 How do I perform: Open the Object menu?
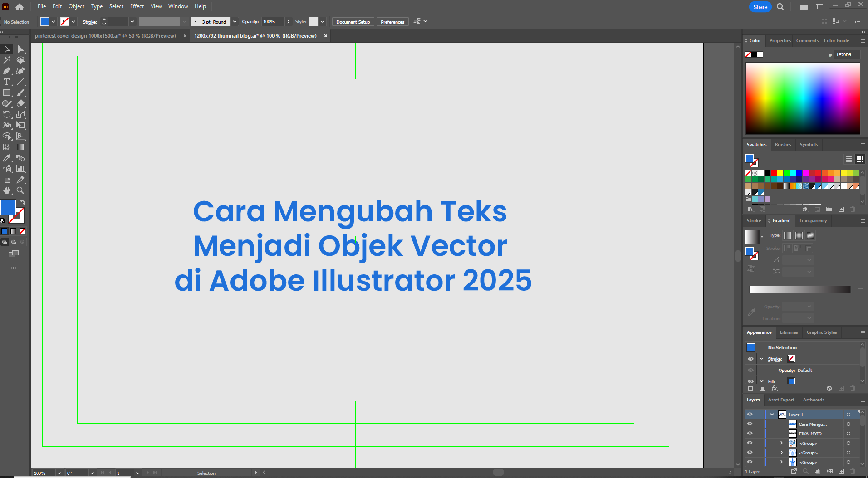[x=76, y=6]
